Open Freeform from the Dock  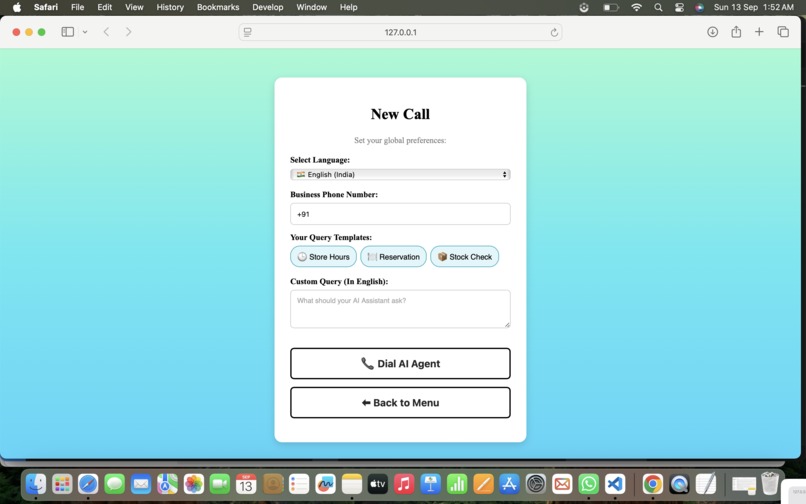tap(325, 484)
